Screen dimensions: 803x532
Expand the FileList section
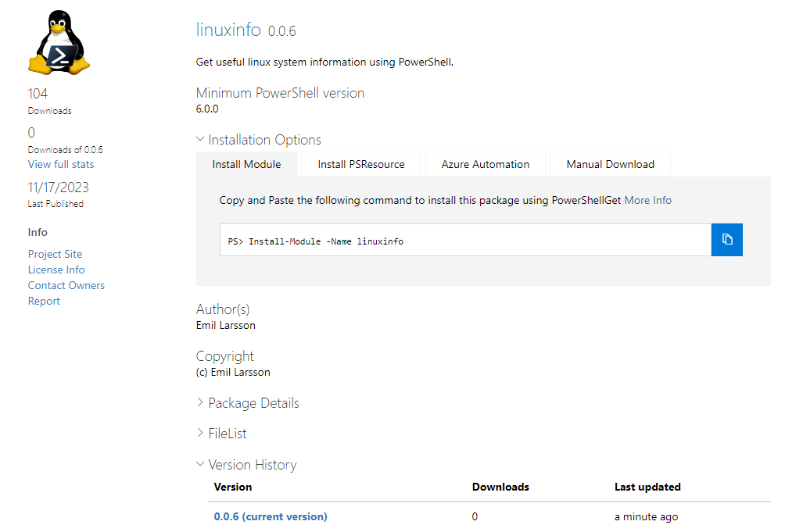point(222,434)
